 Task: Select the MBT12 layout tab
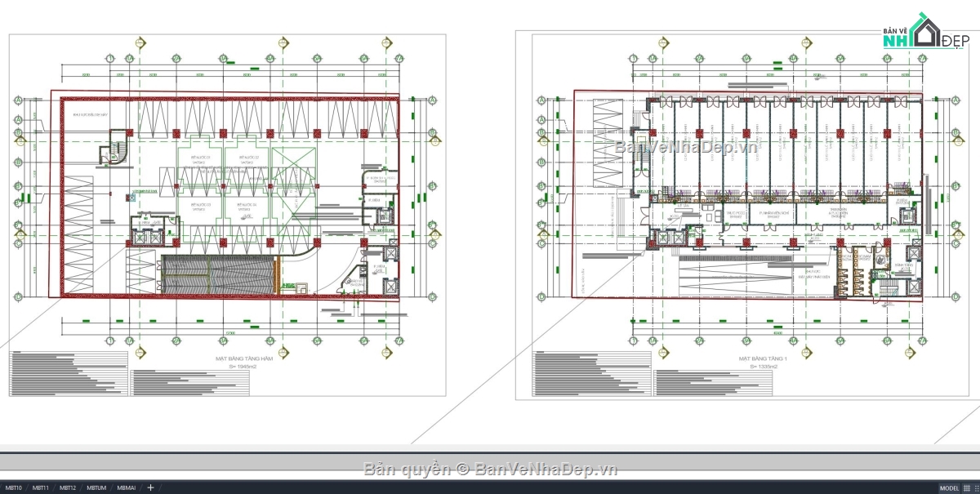tap(68, 487)
